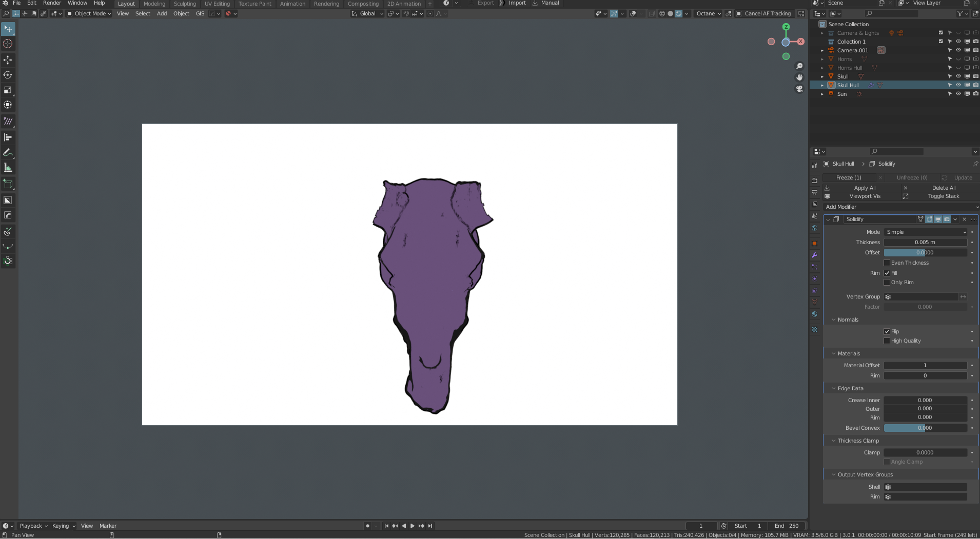This screenshot has width=980, height=539.
Task: Toggle Solidify modifier render visibility camera icon
Action: pyautogui.click(x=947, y=219)
